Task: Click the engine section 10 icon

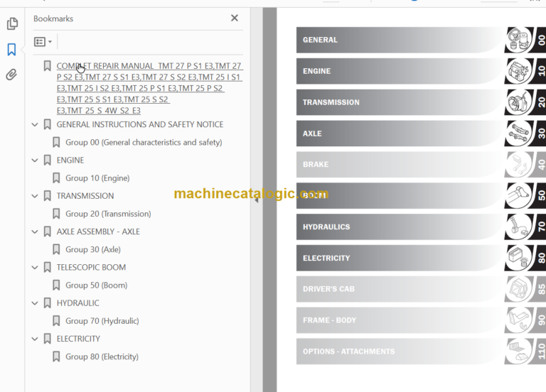Action: tap(519, 71)
